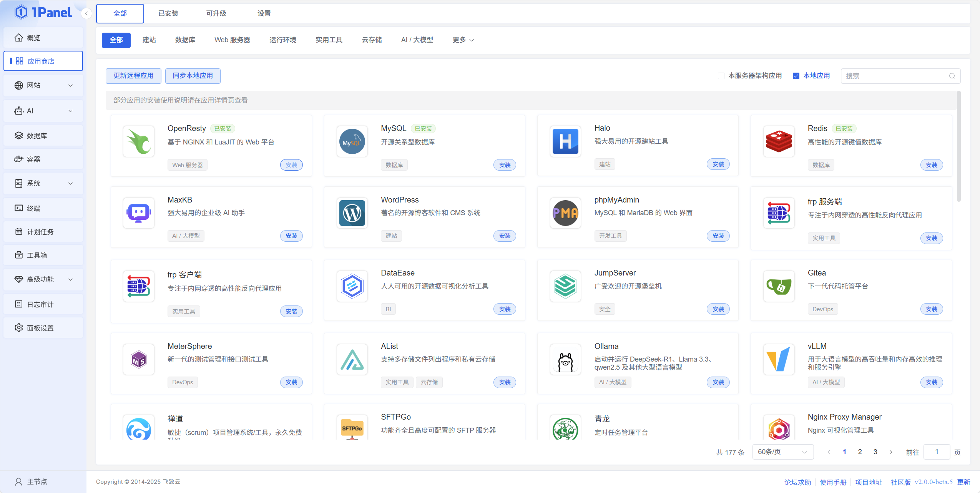Click the 1Panel logo
This screenshot has width=980, height=493.
(43, 12)
